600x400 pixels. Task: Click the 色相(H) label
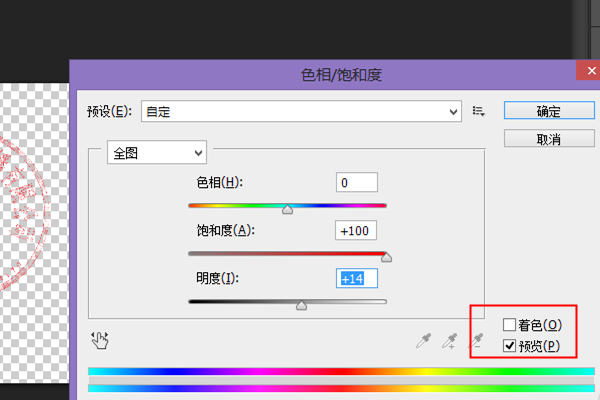pos(219,183)
